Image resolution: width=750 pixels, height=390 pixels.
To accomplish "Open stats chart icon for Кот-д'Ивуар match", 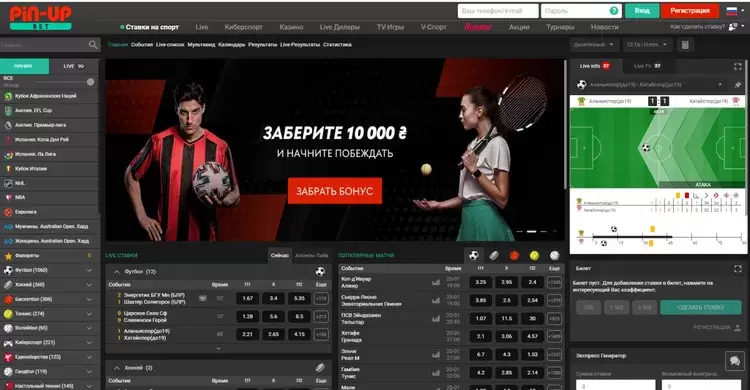I will 436,282.
